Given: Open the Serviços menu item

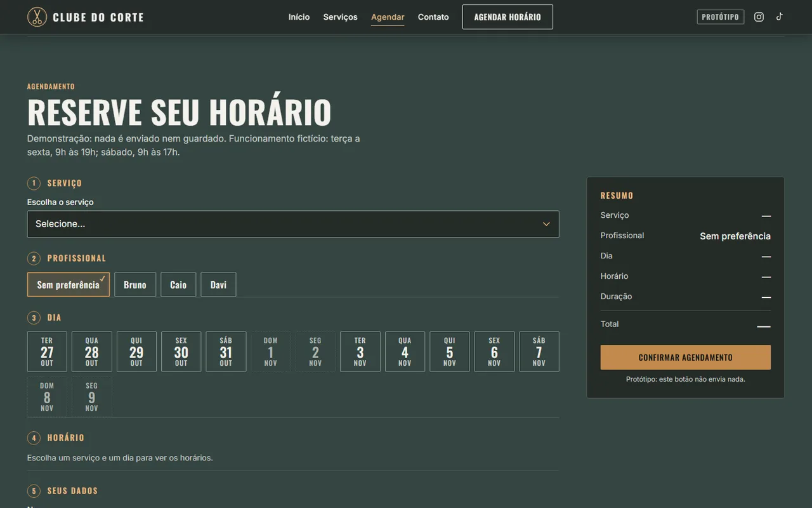Looking at the screenshot, I should click(340, 17).
